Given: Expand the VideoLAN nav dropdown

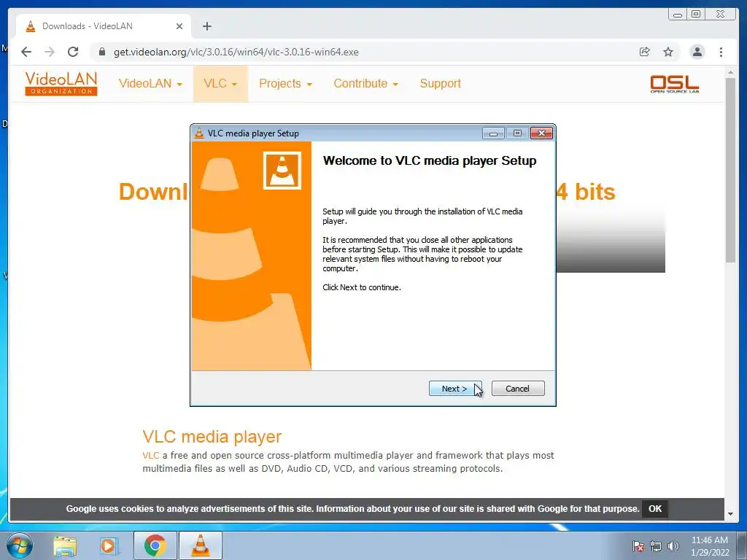Looking at the screenshot, I should [150, 84].
